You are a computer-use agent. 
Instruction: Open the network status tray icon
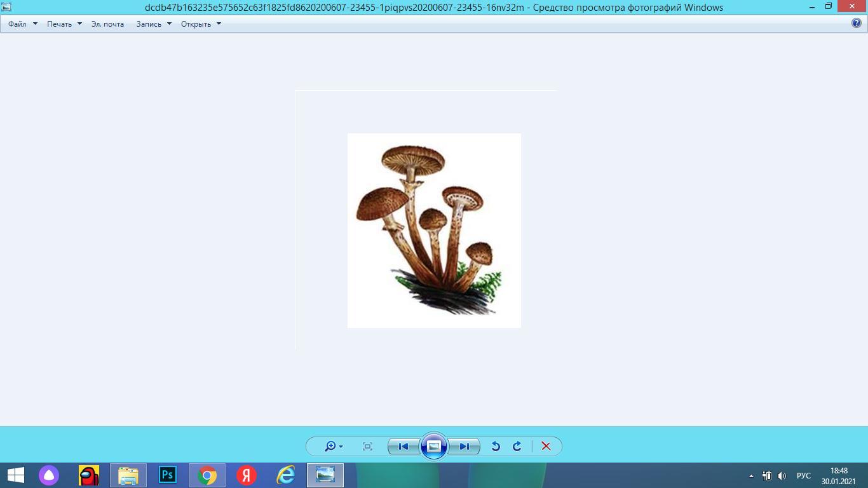coord(767,476)
